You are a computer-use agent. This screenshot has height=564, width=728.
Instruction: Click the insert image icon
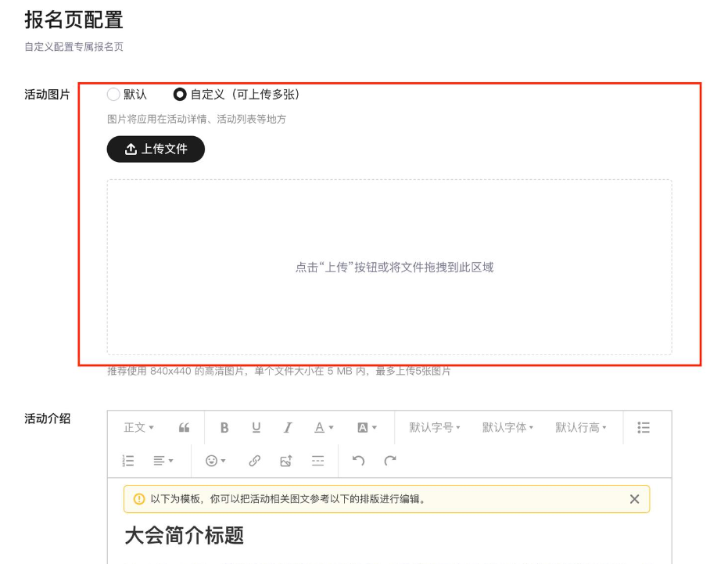coord(286,461)
